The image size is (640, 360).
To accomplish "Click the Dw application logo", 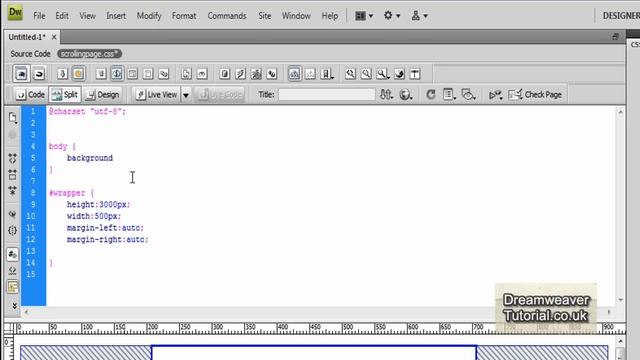I will [15, 12].
